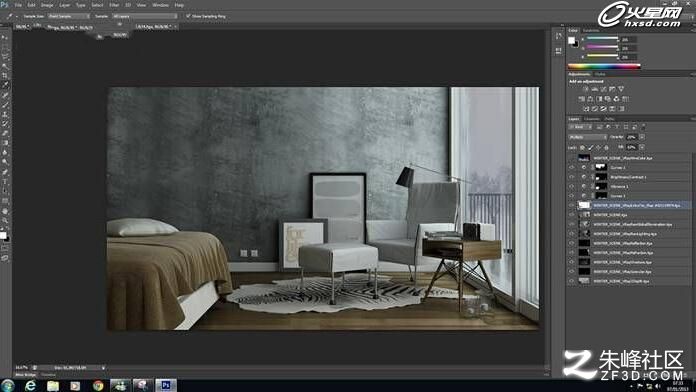Select the Crop tool in left toolbar

(4, 75)
